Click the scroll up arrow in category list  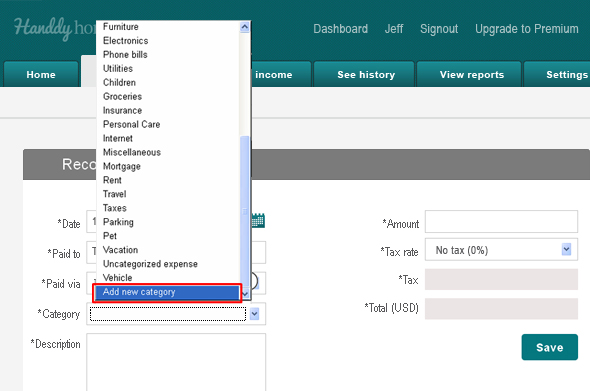coord(245,27)
